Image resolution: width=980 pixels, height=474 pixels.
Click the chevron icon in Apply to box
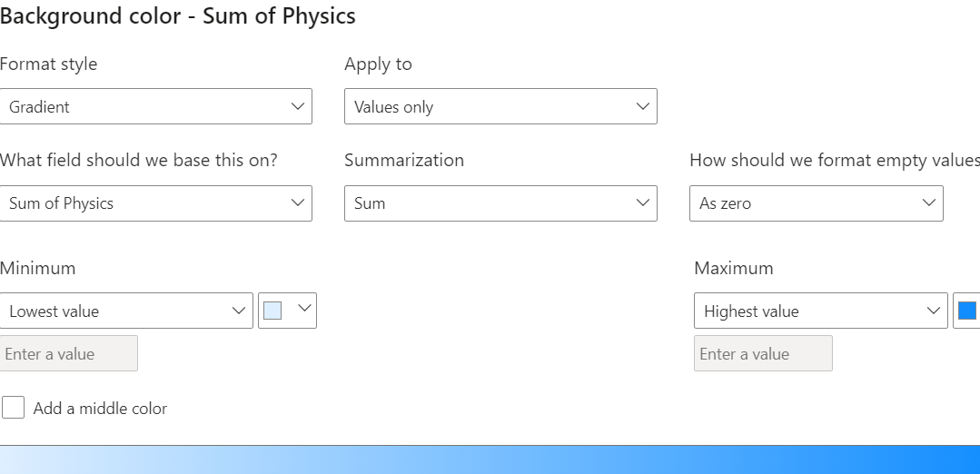click(x=643, y=106)
